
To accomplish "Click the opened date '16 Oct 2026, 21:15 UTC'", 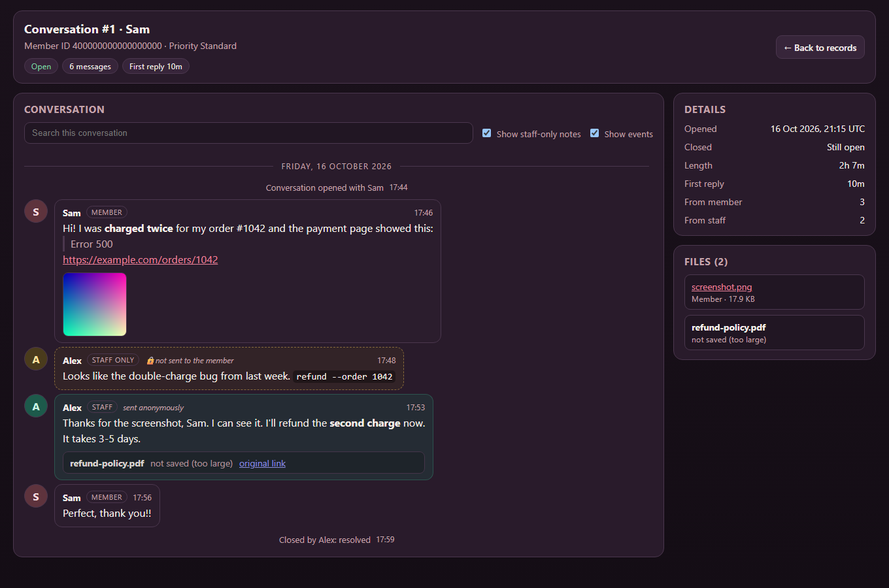I will click(818, 129).
